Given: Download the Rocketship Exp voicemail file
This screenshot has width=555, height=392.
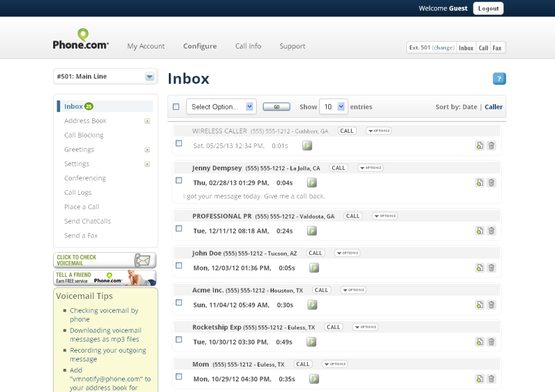Looking at the screenshot, I should (x=479, y=342).
